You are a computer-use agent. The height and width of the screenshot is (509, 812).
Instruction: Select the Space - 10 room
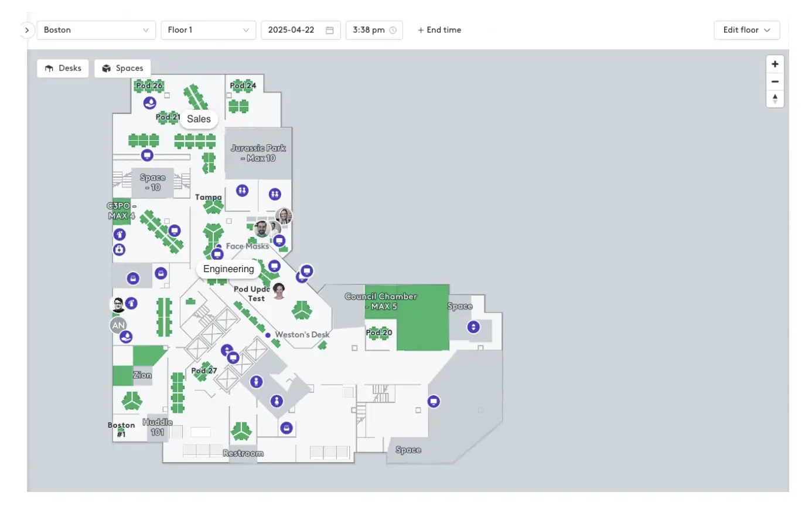pos(152,182)
